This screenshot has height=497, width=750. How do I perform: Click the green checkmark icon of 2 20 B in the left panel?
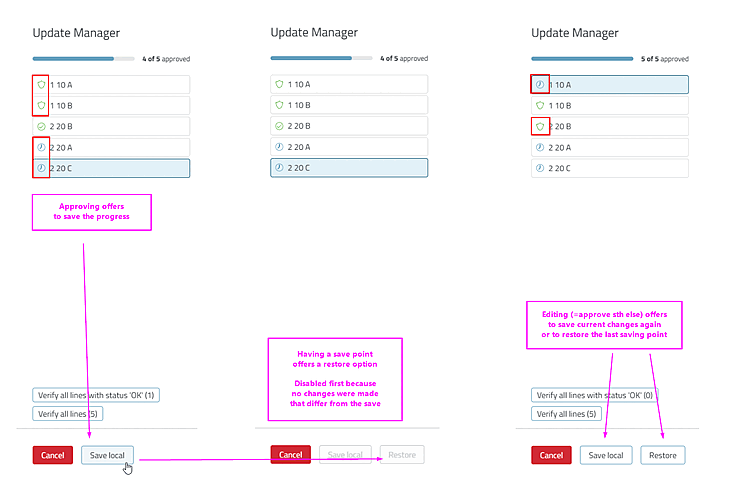click(x=41, y=126)
